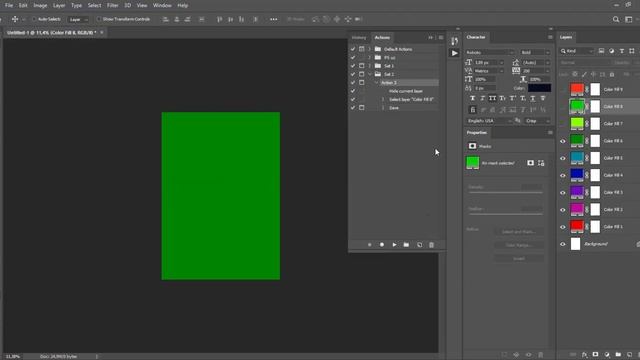Screen dimensions: 640x360
Task: Filter layers by pixel layer icon
Action: point(601,51)
